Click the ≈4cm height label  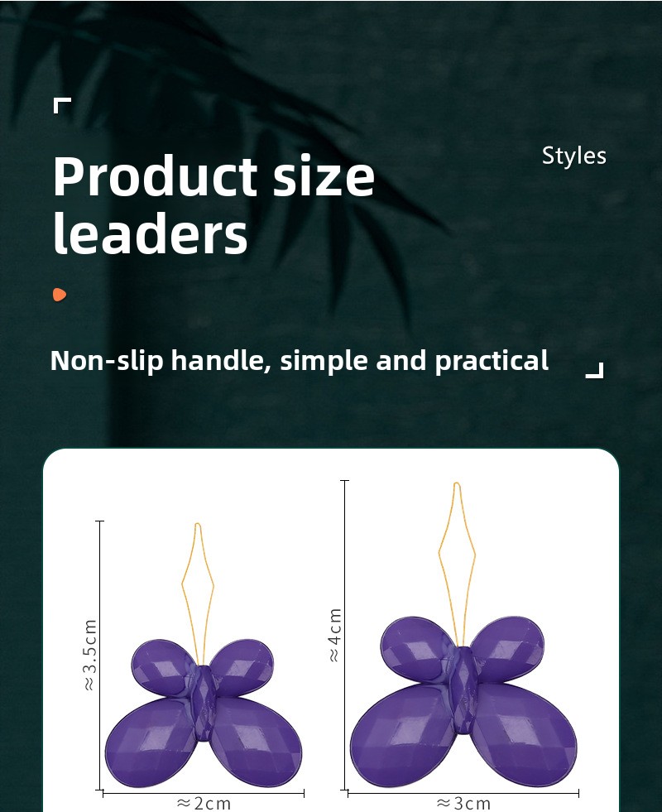pyautogui.click(x=335, y=635)
